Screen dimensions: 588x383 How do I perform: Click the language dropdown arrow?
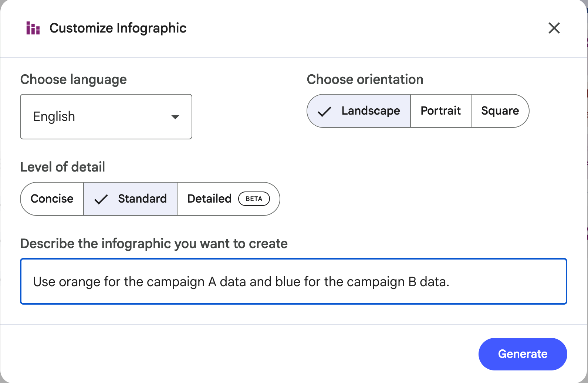175,117
